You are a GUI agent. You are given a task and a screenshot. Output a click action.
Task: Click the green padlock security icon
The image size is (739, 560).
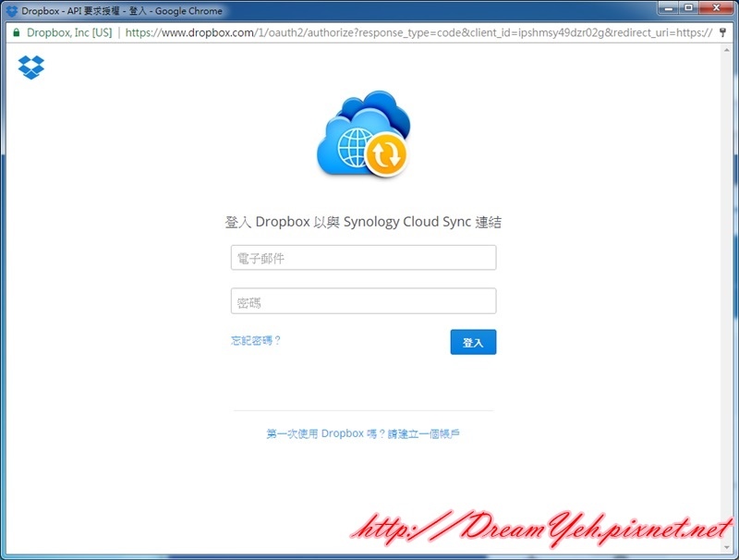17,32
